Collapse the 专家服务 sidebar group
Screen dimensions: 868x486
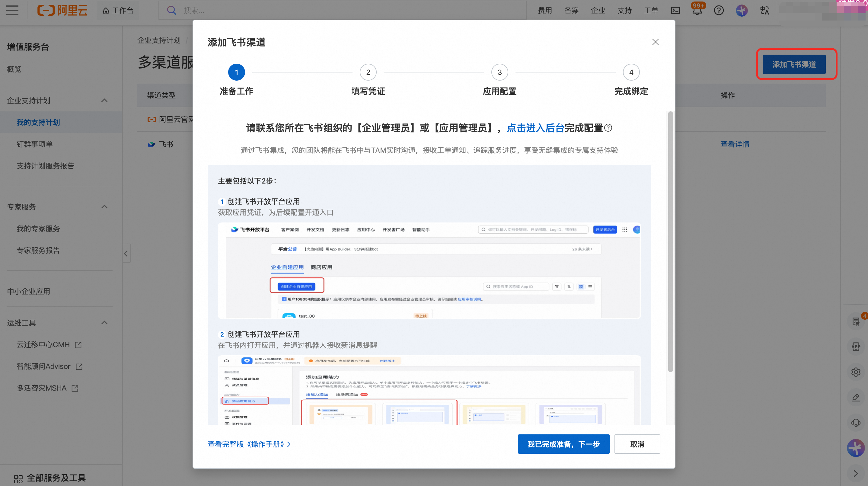point(104,206)
